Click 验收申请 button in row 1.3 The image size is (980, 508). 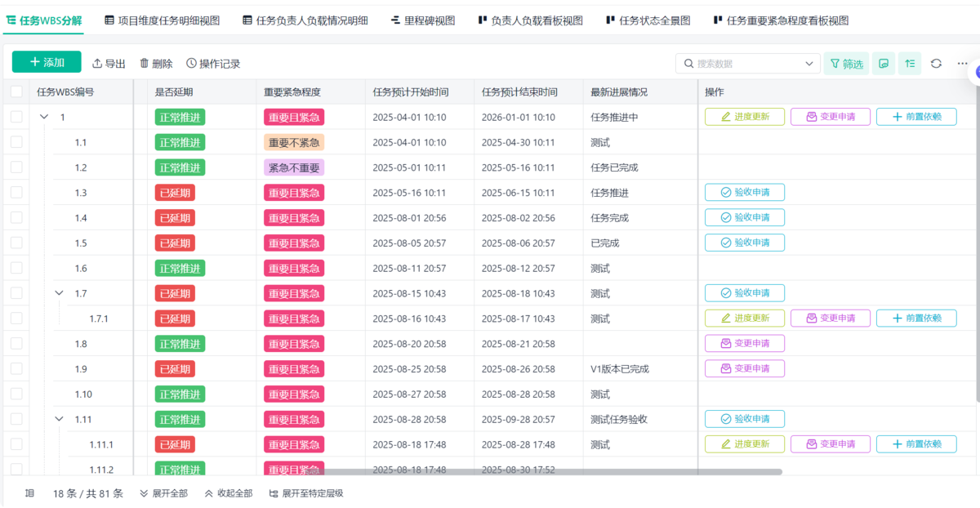(x=745, y=193)
